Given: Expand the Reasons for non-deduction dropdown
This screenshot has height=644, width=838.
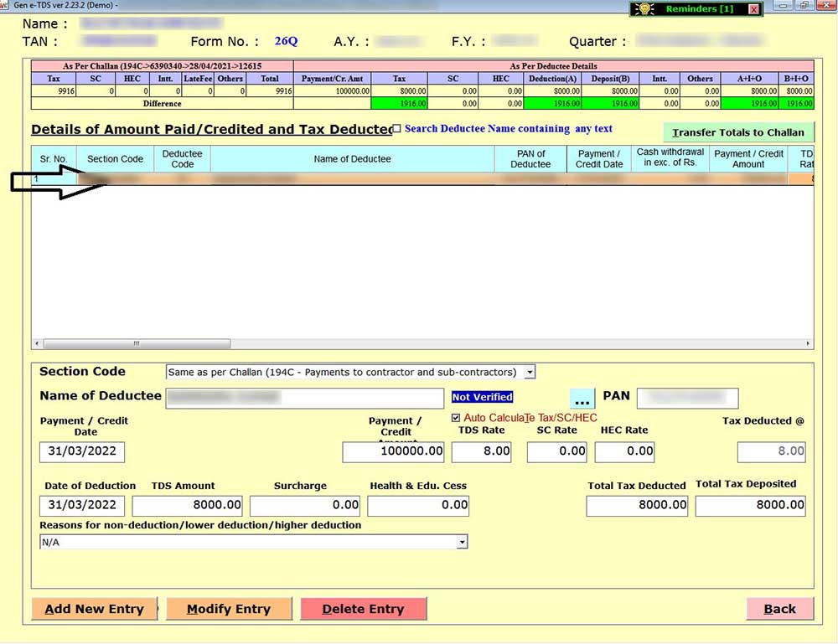Looking at the screenshot, I should pyautogui.click(x=462, y=543).
